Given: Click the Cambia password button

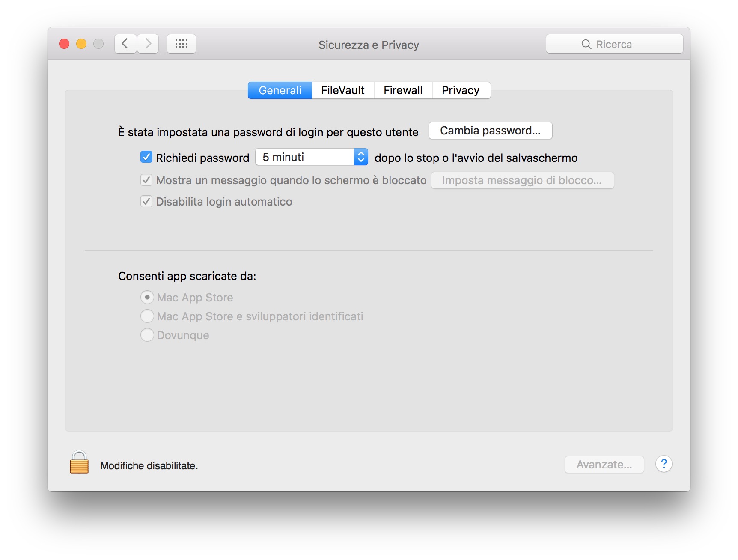Looking at the screenshot, I should pyautogui.click(x=491, y=131).
